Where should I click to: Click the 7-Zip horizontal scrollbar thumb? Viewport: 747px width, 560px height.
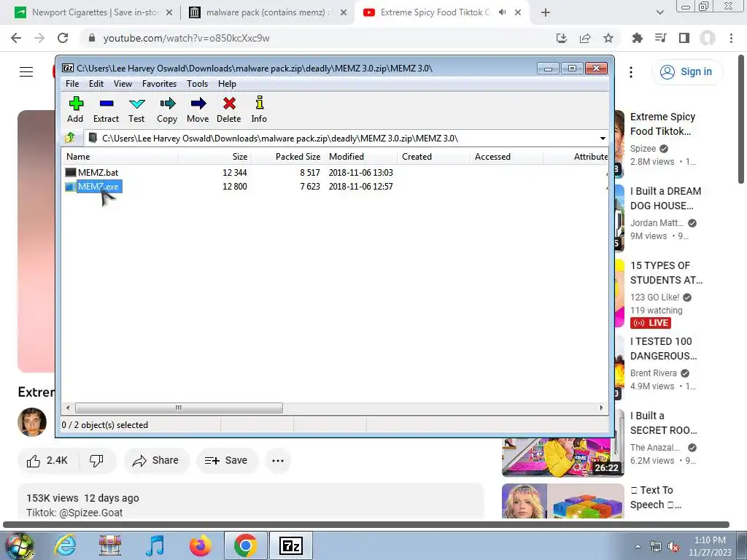(x=179, y=408)
